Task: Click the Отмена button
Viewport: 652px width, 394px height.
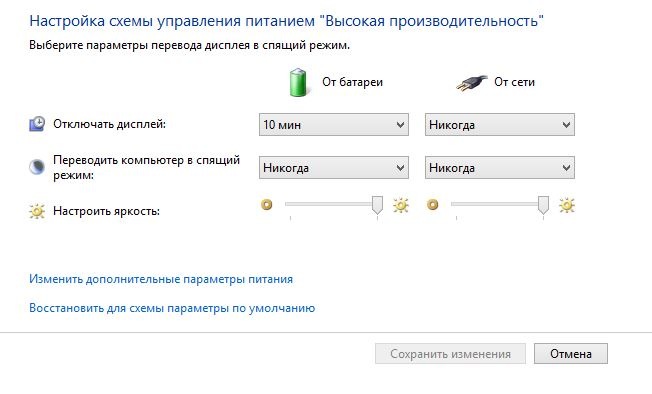Action: click(571, 354)
